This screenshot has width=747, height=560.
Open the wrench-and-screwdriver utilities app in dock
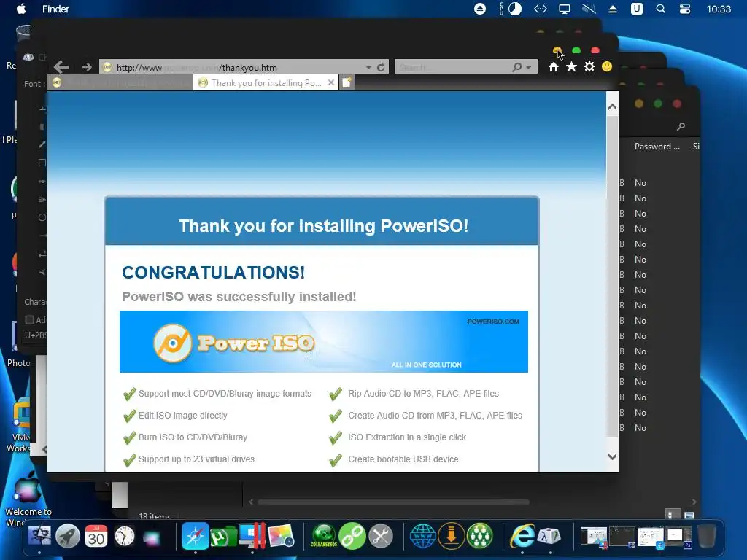click(x=381, y=537)
